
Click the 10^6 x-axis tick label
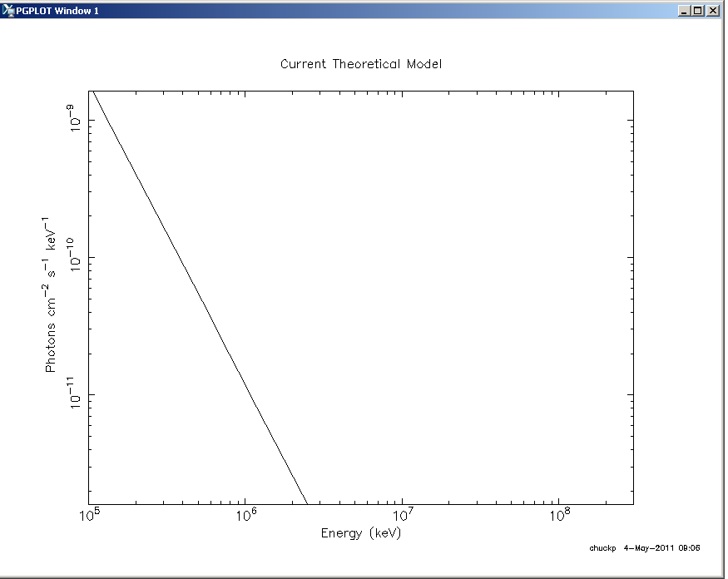click(x=246, y=514)
